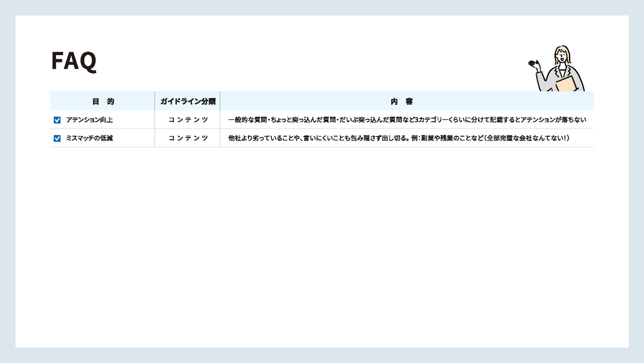Viewport: 644px width, 363px height.
Task: Click the ガイドライン分類 column header
Action: coord(187,101)
